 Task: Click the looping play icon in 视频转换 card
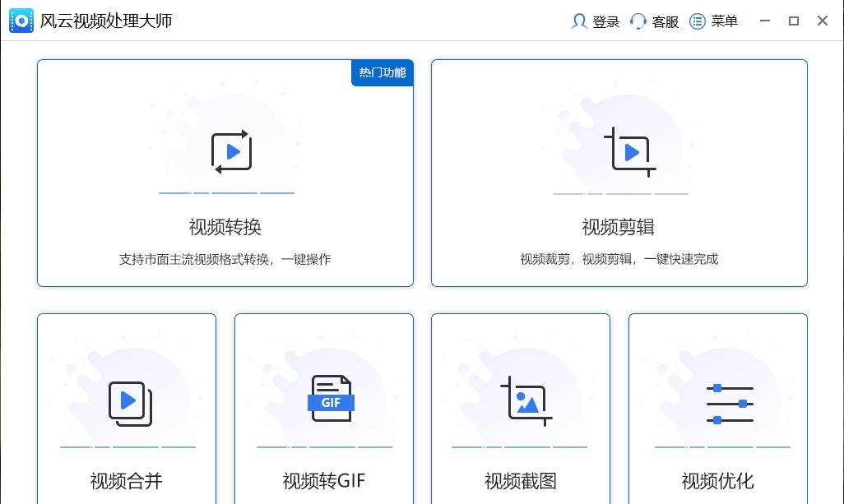(x=230, y=151)
